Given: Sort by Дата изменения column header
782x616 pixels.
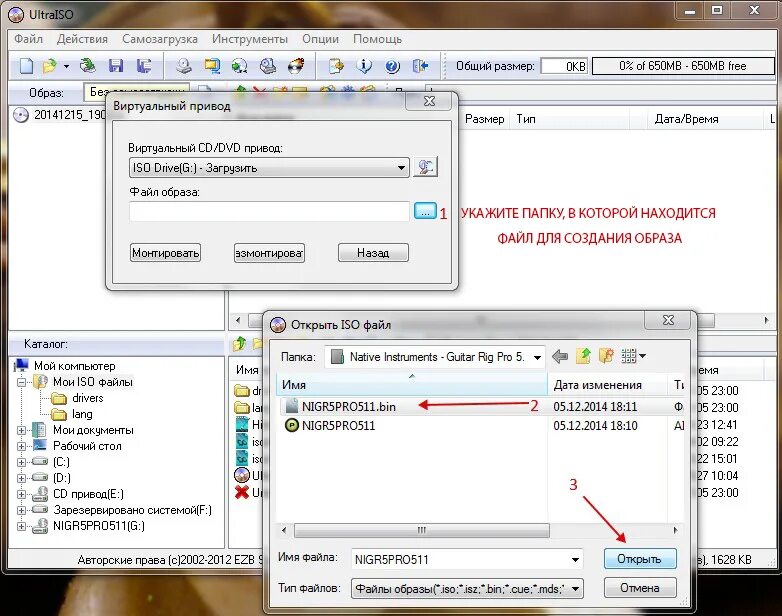Looking at the screenshot, I should [607, 385].
